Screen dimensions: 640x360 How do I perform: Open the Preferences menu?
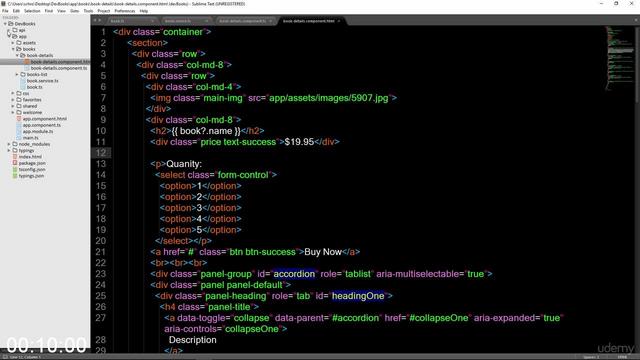124,11
